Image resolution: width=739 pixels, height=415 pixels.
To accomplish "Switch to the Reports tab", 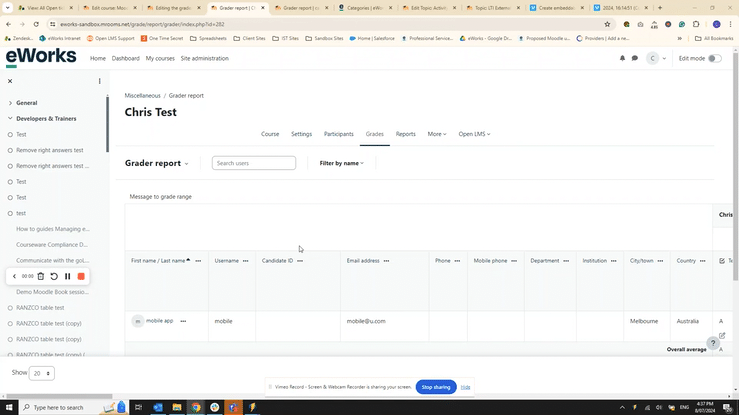I will [x=405, y=134].
